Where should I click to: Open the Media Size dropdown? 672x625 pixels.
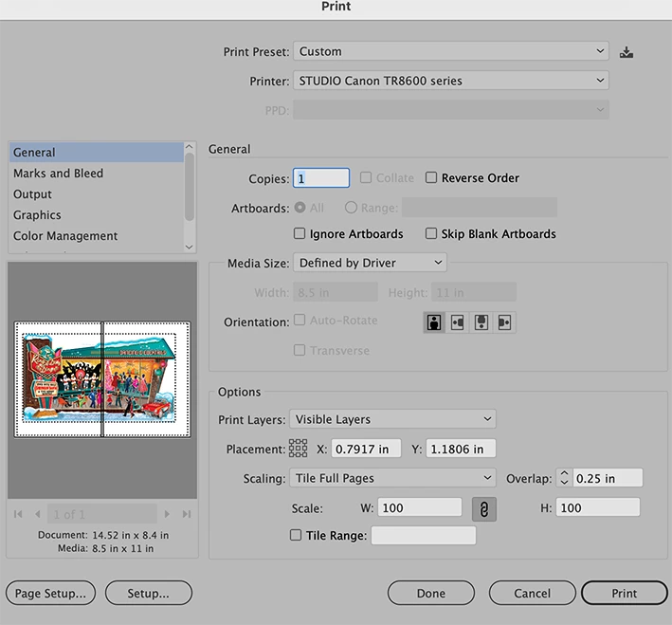click(x=370, y=263)
